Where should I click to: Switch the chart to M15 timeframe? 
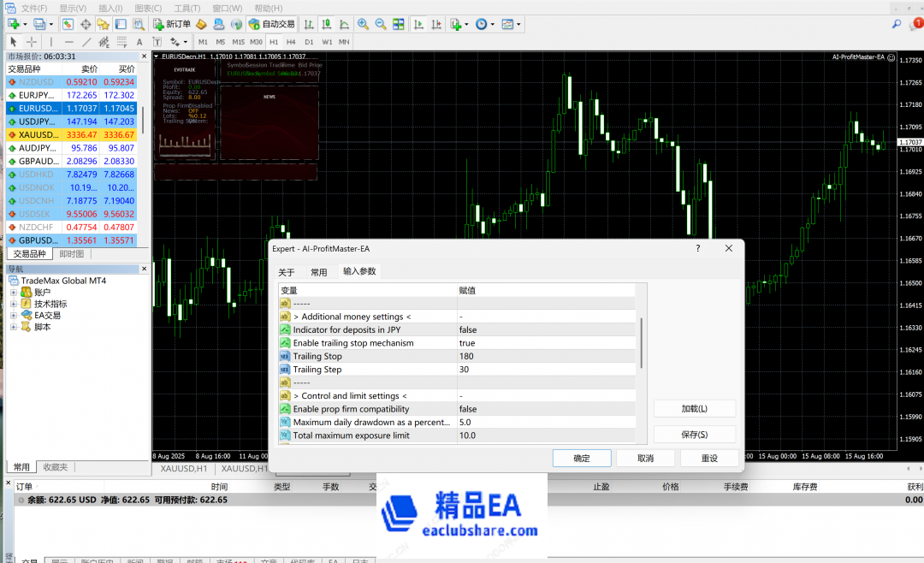coord(238,41)
